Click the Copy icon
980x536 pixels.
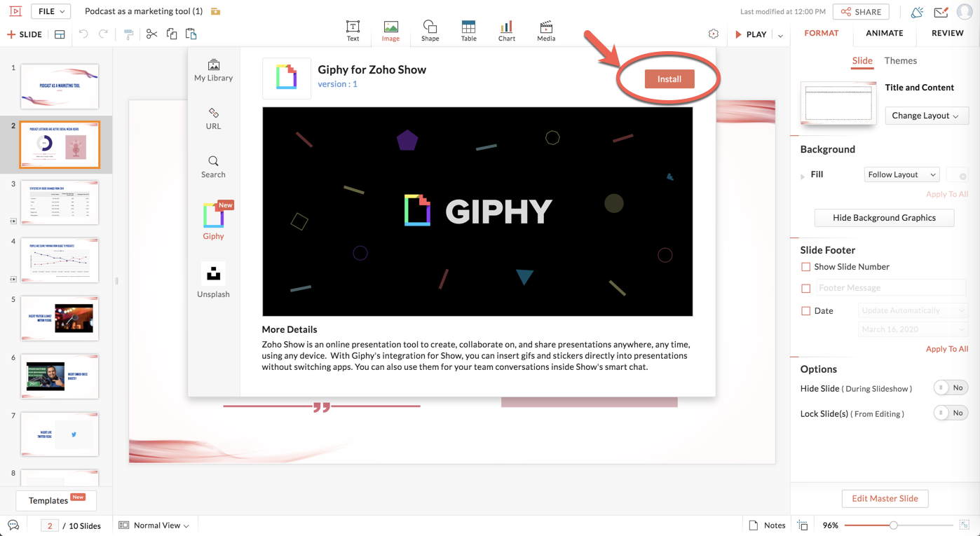point(172,34)
